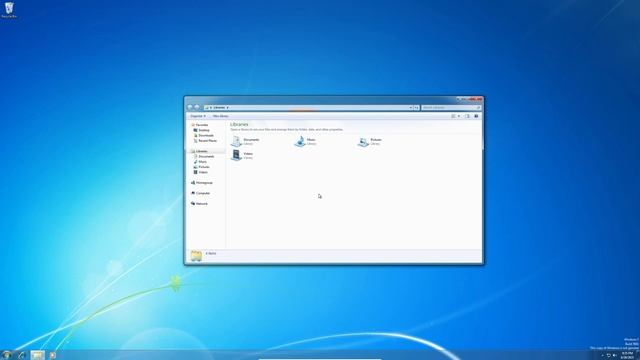The width and height of the screenshot is (640, 360).
Task: Launch Internet Explorer from the taskbar
Action: point(22,355)
